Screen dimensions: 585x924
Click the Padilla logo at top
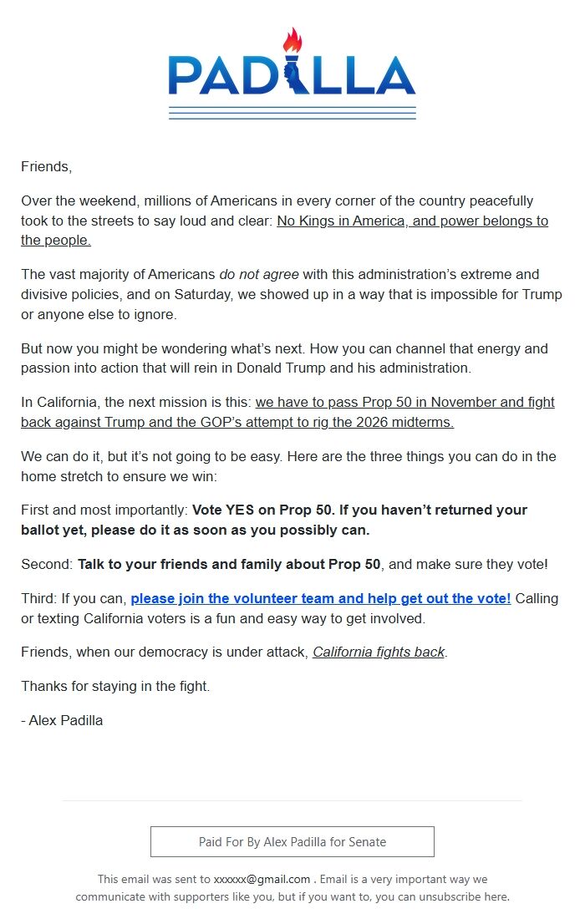292,75
